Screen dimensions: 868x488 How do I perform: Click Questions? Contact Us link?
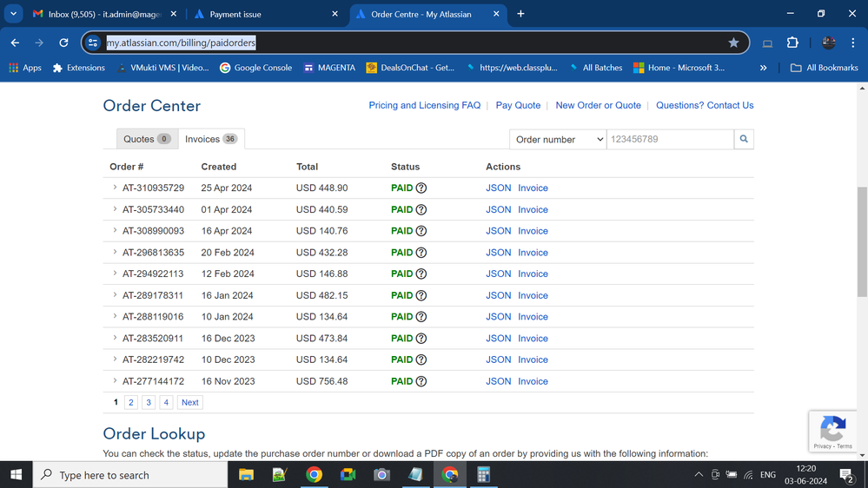tap(705, 105)
